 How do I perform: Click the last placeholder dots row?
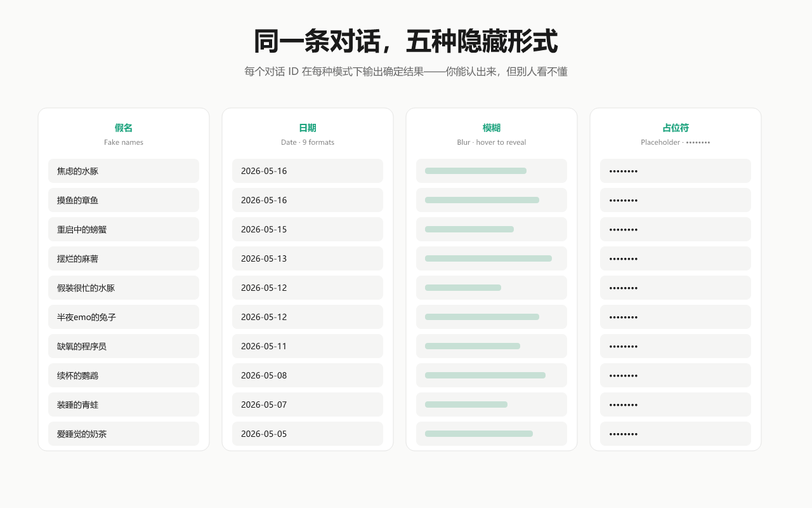click(x=676, y=434)
